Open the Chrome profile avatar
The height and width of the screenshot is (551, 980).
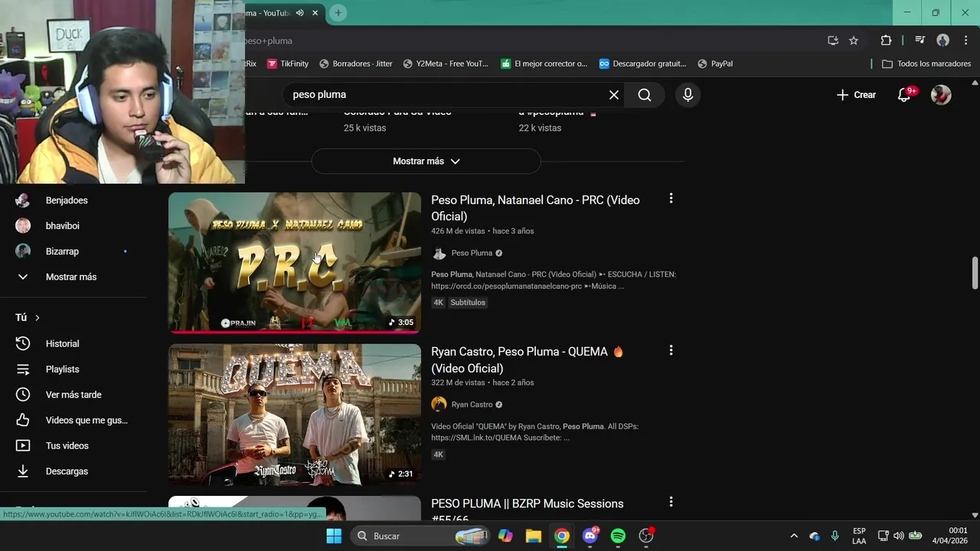943,41
